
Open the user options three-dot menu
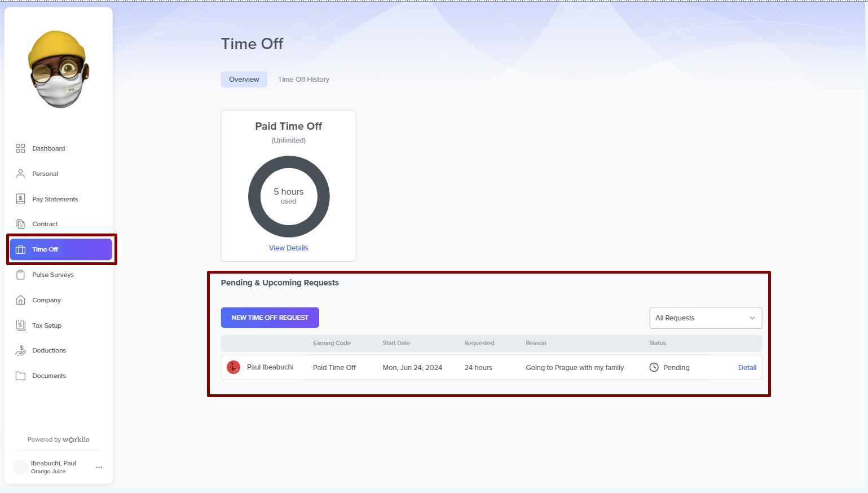click(x=99, y=467)
